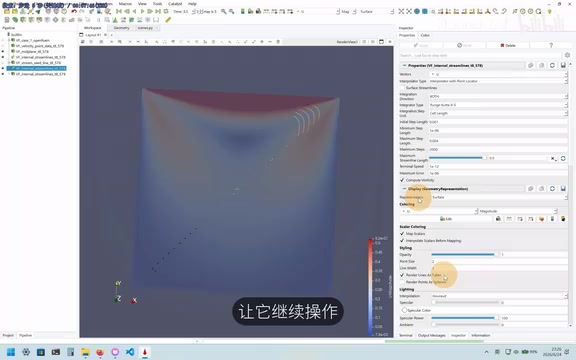The width and height of the screenshot is (576, 360).
Task: Click the reset icon beside Maximum Streamline Length
Action: coord(563,158)
